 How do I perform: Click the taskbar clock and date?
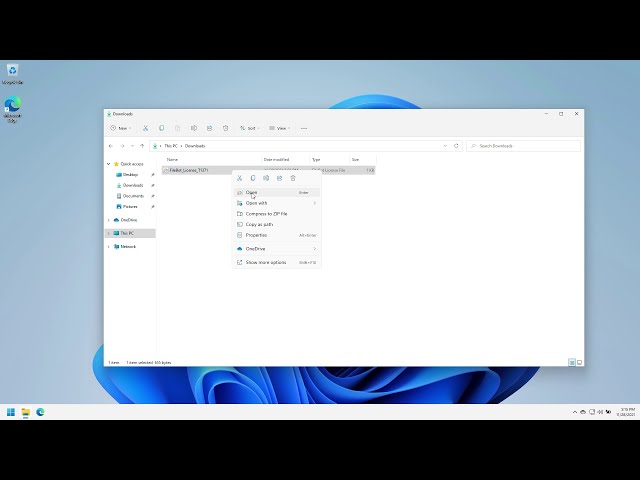click(626, 412)
